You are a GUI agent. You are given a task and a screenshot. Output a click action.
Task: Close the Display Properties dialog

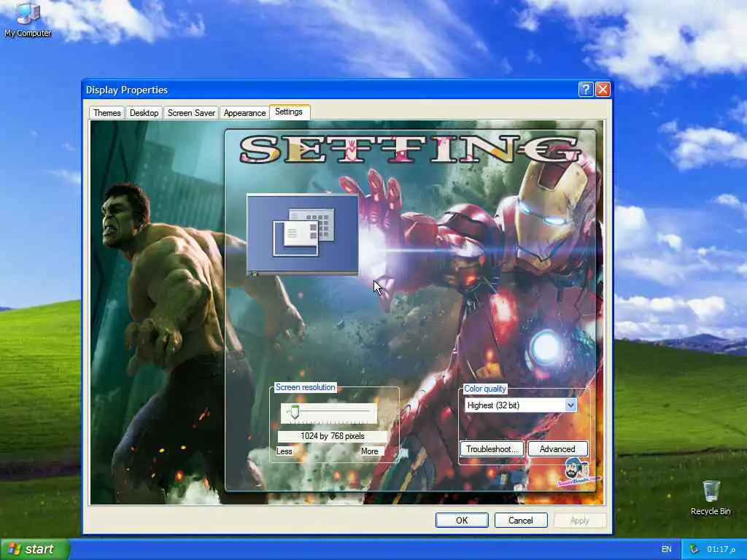tap(603, 90)
